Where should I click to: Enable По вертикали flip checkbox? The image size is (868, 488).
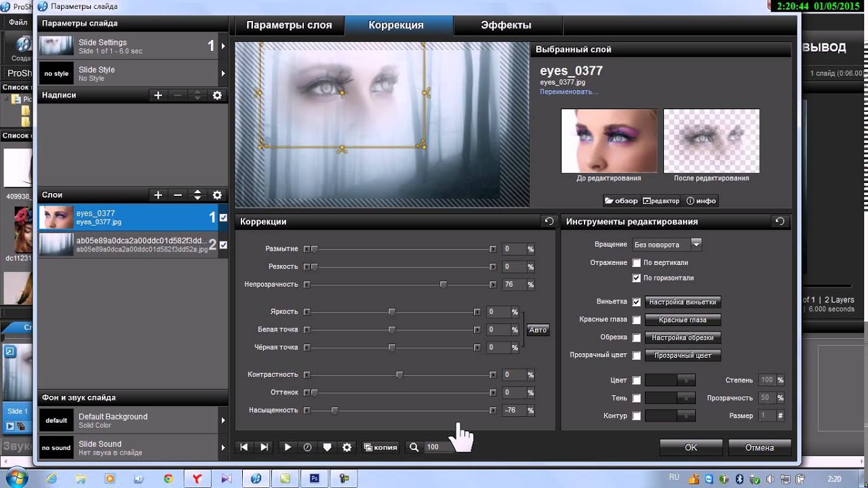(x=636, y=262)
